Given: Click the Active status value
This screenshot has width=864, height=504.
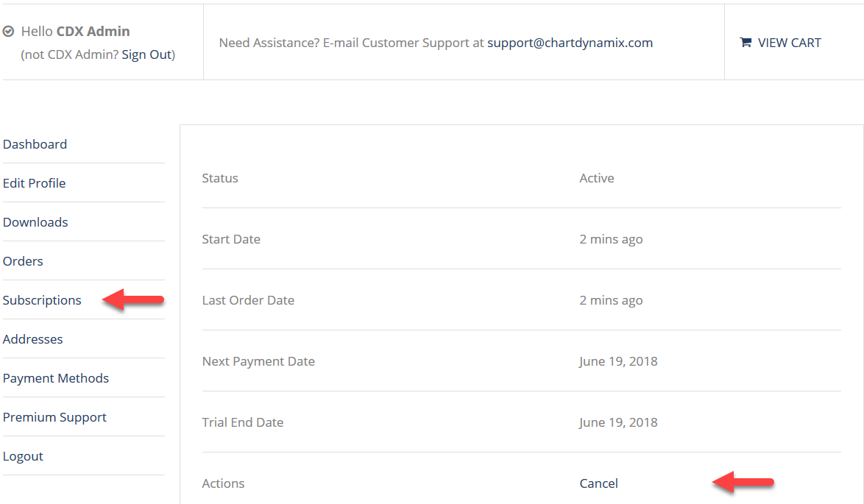Looking at the screenshot, I should click(596, 178).
